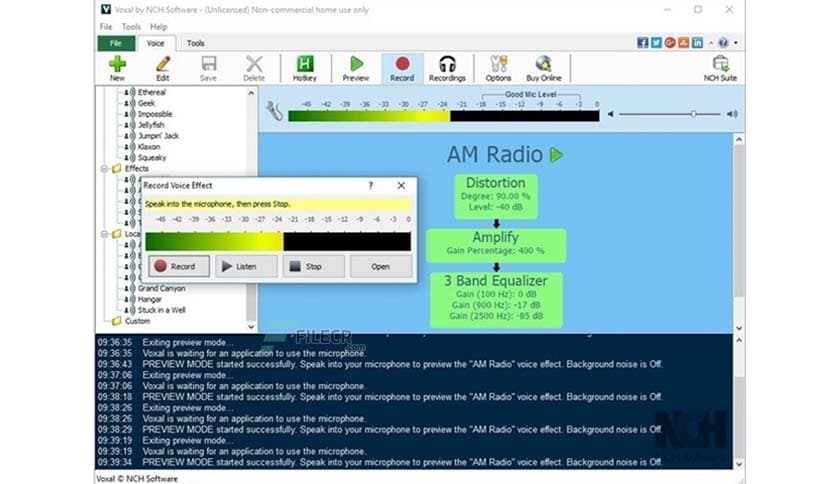
Task: Click the microphone icon beside level meter
Action: 274,111
